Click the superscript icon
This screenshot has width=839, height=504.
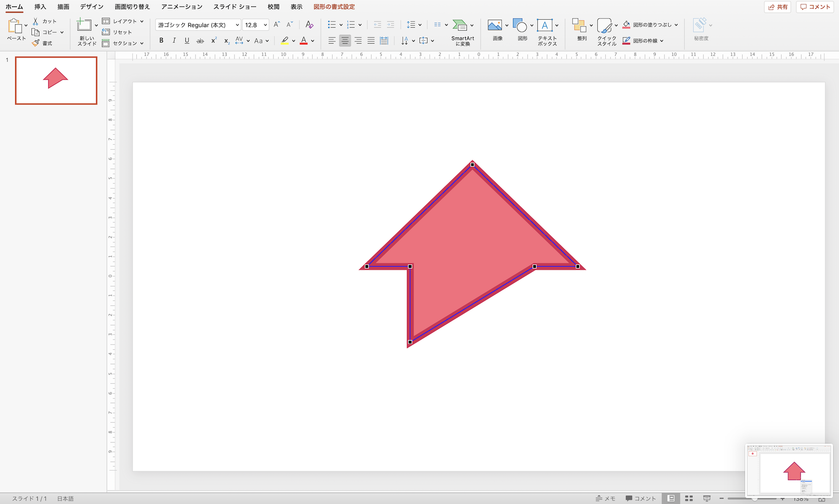click(x=214, y=41)
